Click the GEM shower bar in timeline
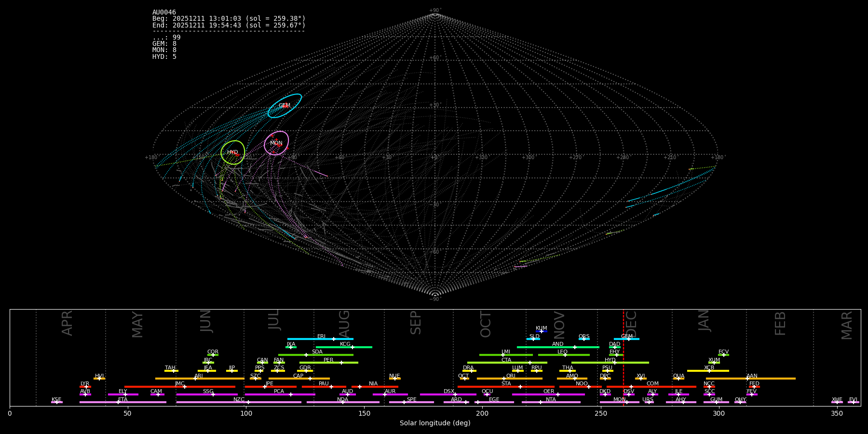The width and height of the screenshot is (868, 434). click(x=626, y=339)
